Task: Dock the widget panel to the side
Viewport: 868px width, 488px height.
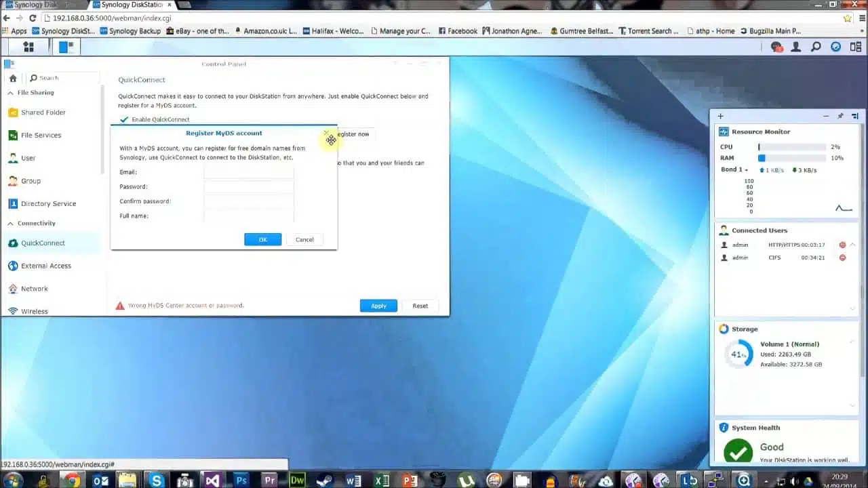Action: (854, 116)
